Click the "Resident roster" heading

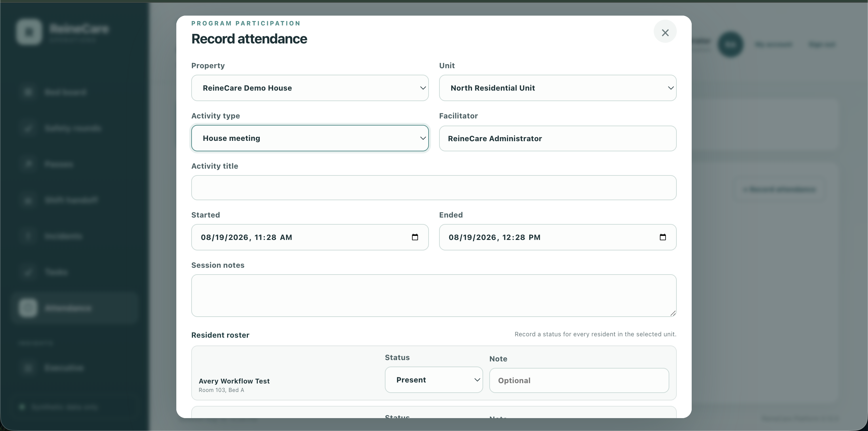click(220, 335)
